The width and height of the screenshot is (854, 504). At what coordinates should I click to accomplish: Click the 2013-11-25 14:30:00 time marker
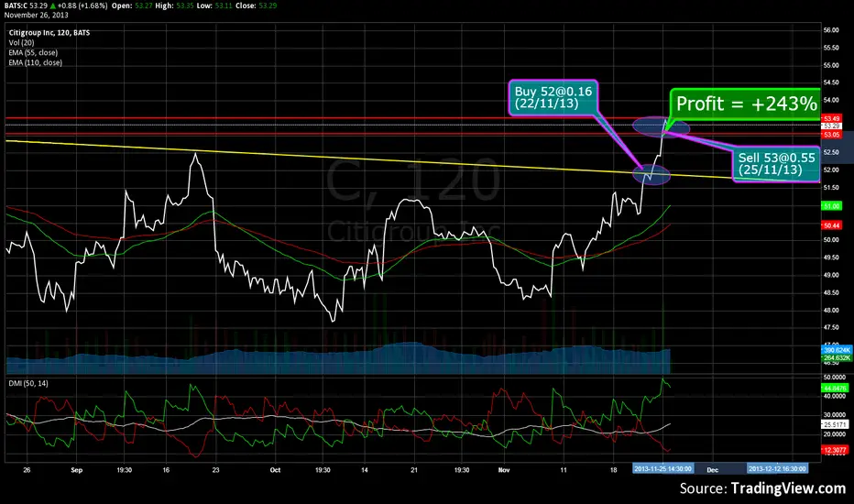click(x=662, y=468)
